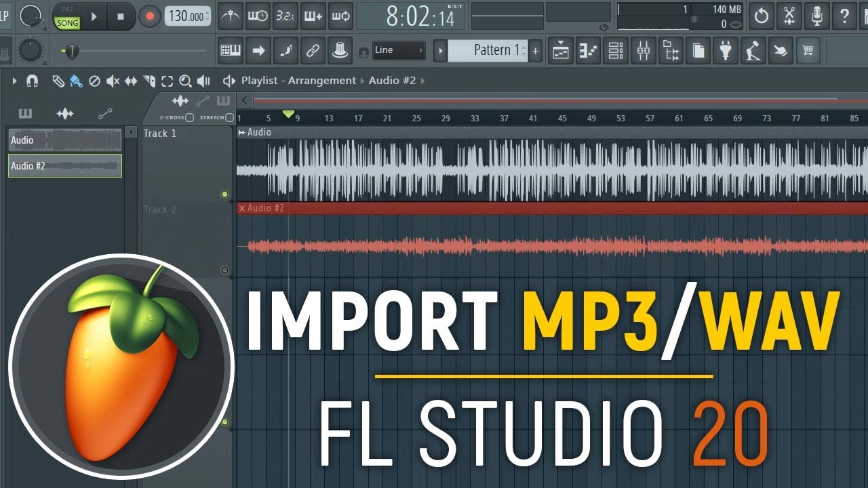Viewport: 868px width, 488px height.
Task: Select the playlist Select tool
Action: pos(167,81)
